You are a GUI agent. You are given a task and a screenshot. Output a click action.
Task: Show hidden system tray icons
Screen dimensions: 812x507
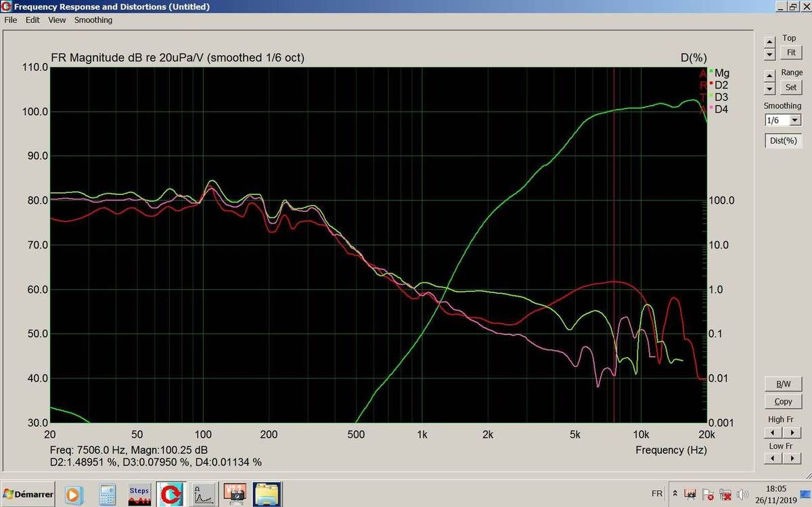tap(675, 494)
